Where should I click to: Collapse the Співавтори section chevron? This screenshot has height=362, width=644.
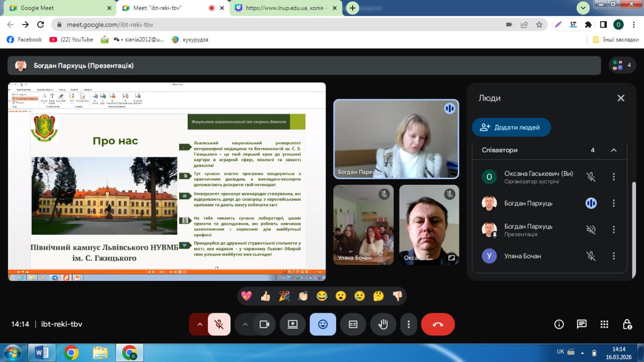point(613,150)
